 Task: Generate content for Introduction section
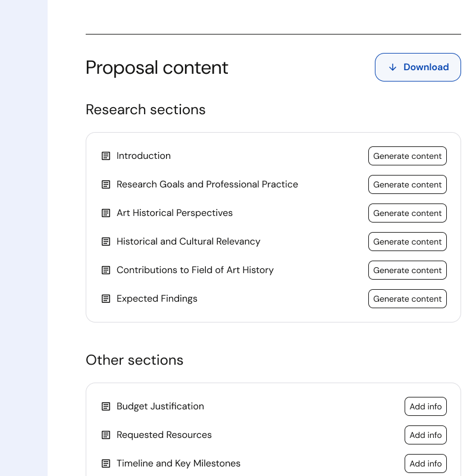pyautogui.click(x=407, y=156)
